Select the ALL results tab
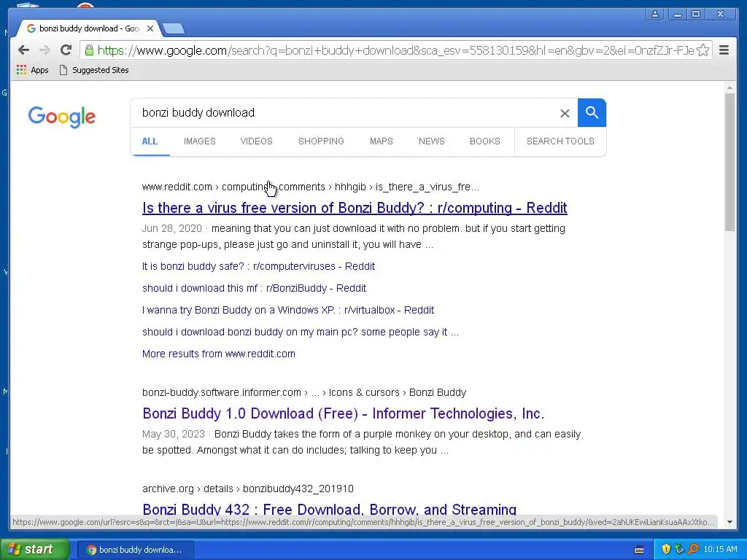This screenshot has height=560, width=747. 150,141
